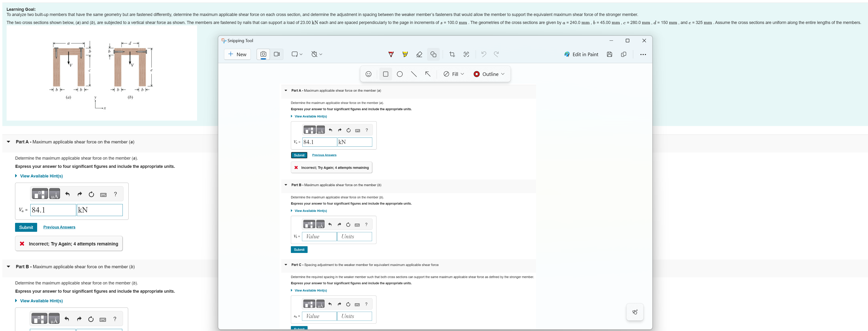
Task: Click Edit in Paint
Action: coord(581,54)
